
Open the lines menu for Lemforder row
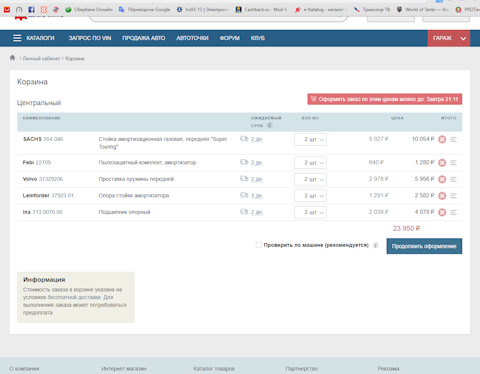coord(453,196)
